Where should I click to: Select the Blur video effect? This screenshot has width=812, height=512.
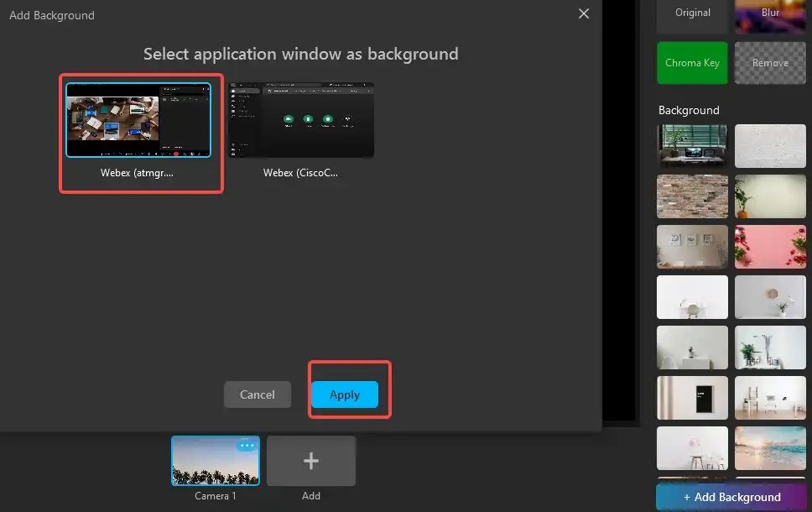(769, 13)
